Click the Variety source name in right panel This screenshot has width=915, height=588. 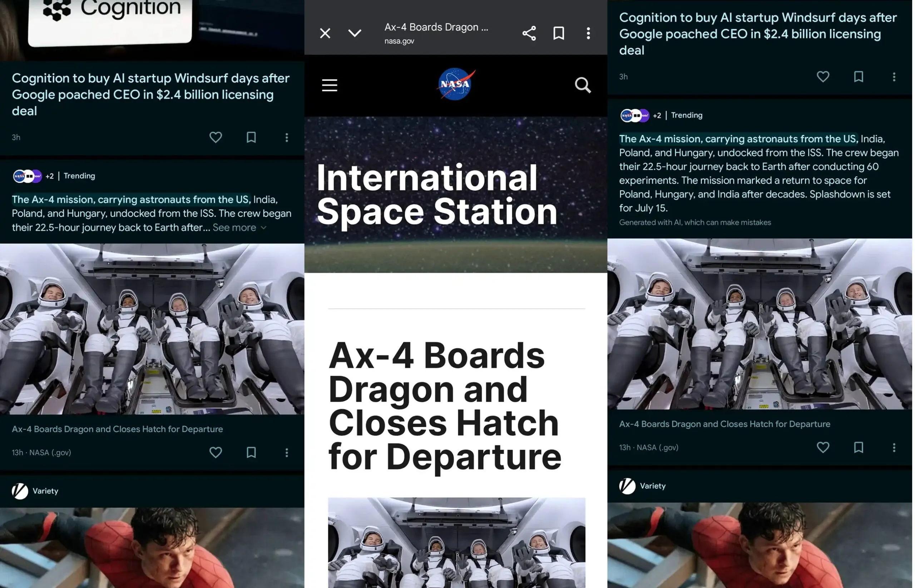click(x=653, y=486)
